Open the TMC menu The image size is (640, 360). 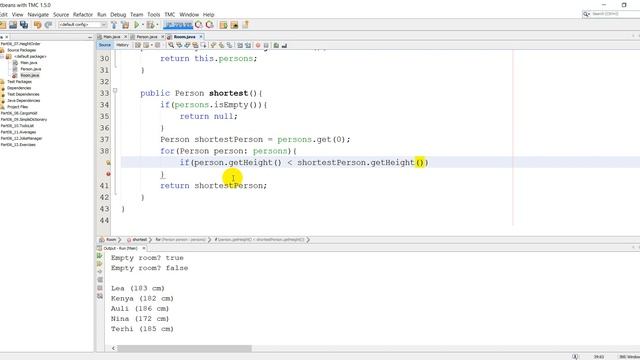(x=170, y=14)
